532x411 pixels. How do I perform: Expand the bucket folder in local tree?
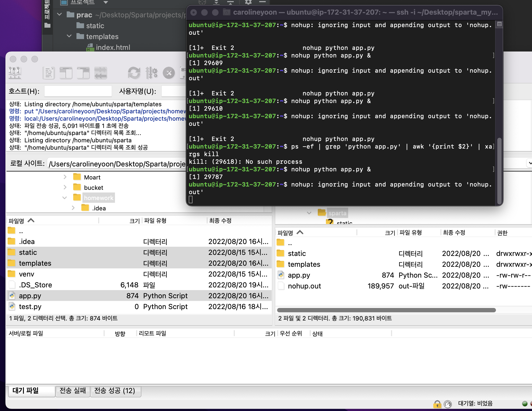tap(65, 187)
